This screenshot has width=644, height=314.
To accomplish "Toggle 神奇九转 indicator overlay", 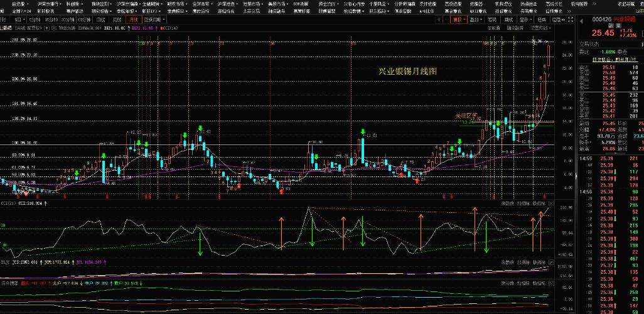I will [x=67, y=28].
